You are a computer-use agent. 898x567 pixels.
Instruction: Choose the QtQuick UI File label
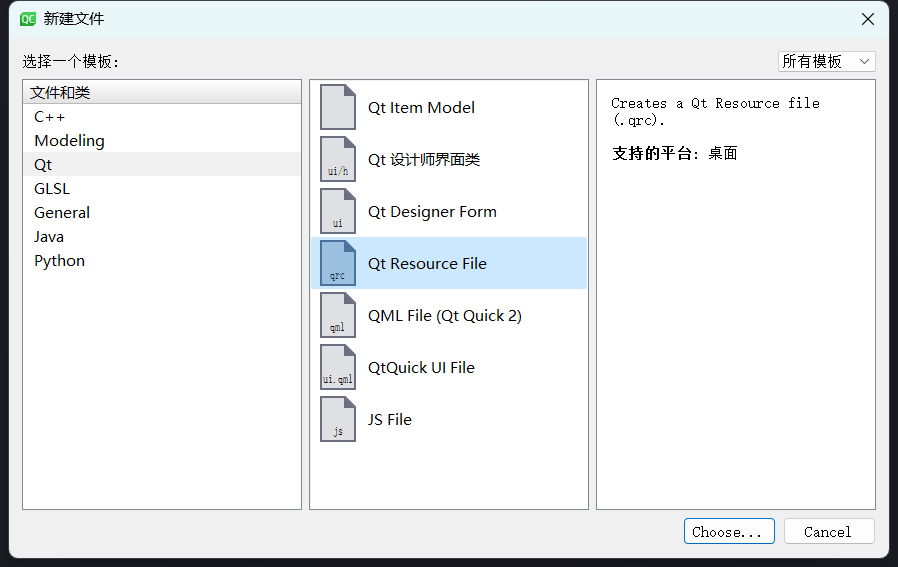point(421,368)
